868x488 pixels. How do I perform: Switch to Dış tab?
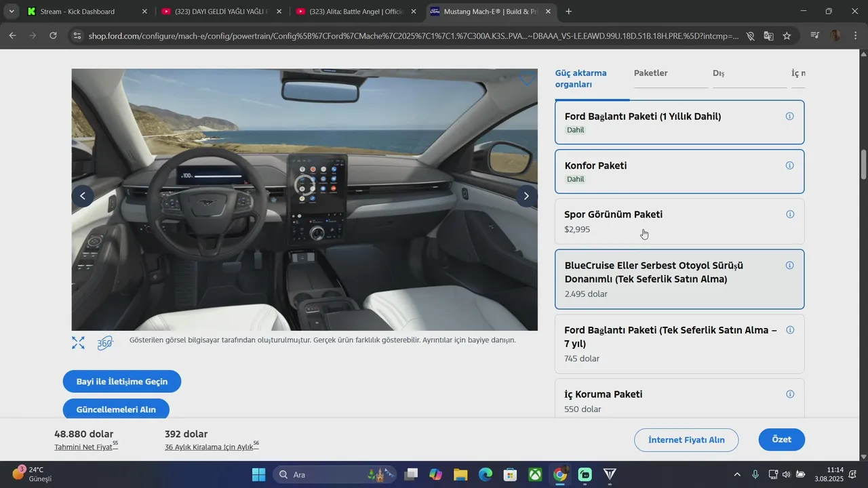tap(719, 73)
